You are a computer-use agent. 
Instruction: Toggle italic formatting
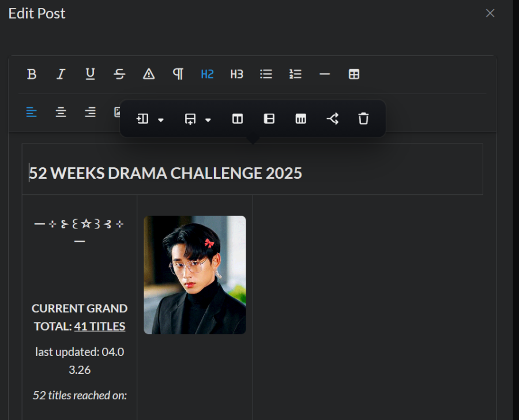[61, 74]
